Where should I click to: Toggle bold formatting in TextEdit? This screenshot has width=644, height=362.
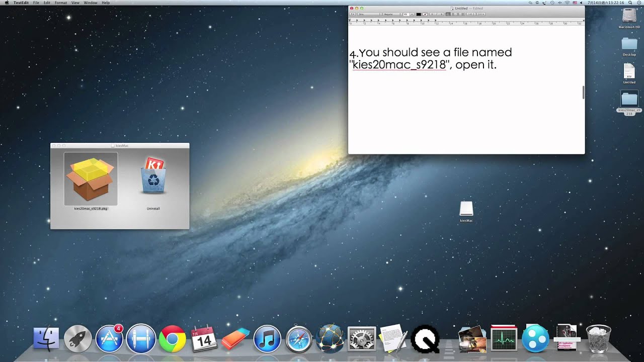[432, 14]
